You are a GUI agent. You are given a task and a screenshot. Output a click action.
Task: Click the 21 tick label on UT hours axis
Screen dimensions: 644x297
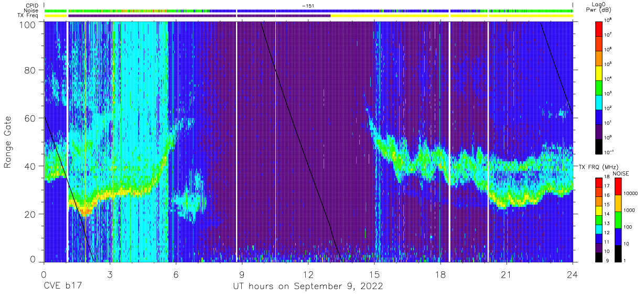(507, 275)
